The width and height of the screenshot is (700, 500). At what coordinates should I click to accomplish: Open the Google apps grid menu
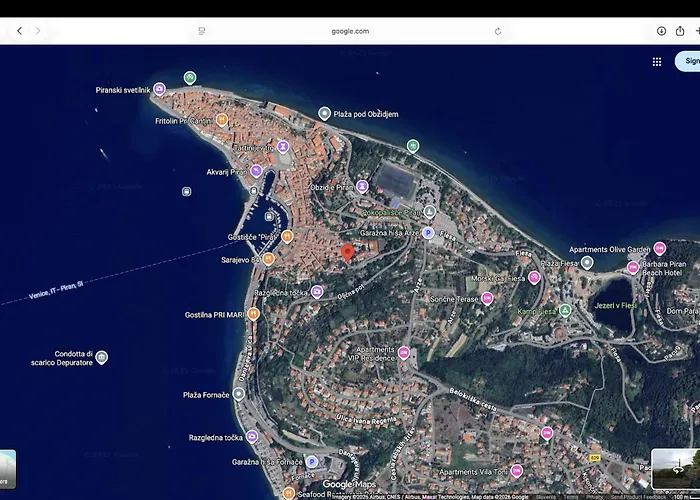click(657, 61)
